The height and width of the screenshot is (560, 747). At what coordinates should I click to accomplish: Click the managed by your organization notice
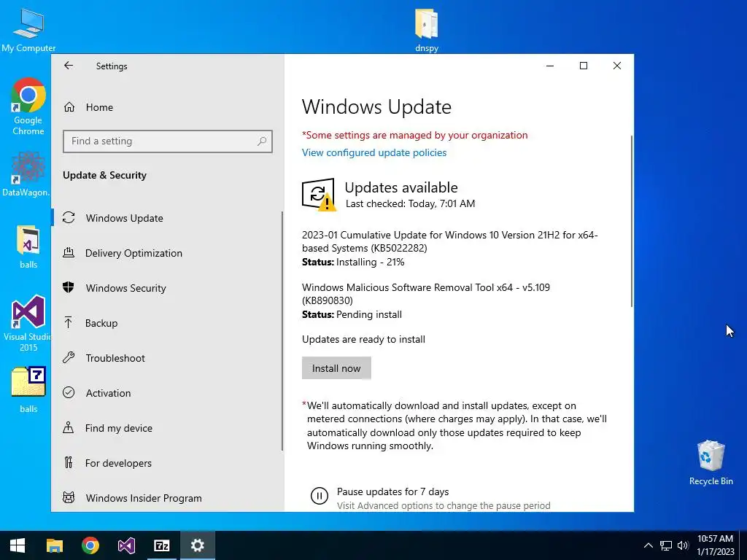414,135
